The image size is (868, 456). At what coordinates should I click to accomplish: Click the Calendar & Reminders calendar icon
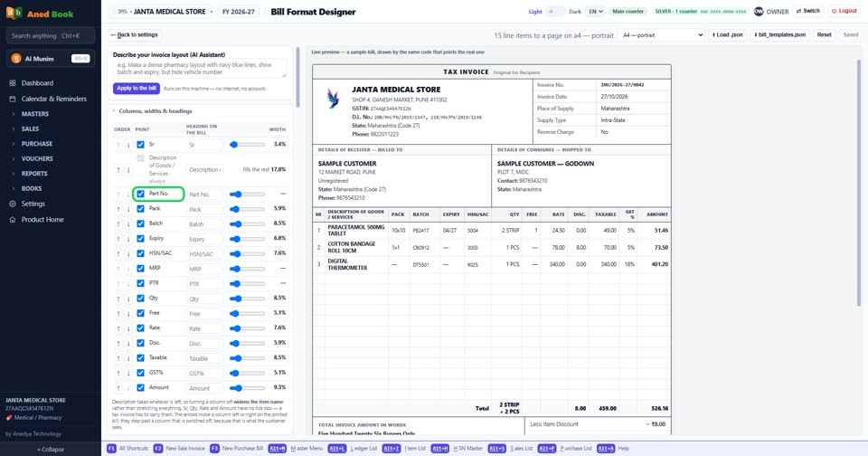[x=12, y=99]
